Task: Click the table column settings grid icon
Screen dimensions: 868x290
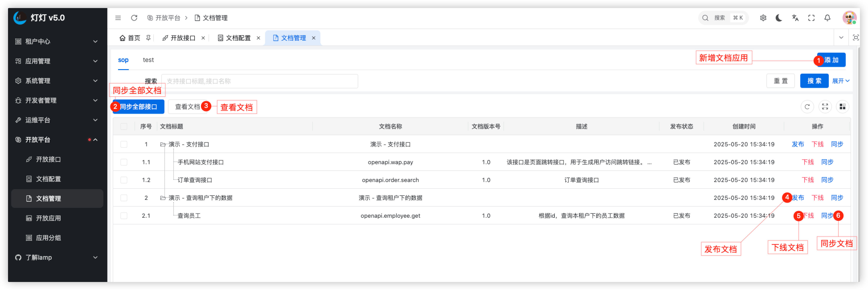Action: point(842,107)
